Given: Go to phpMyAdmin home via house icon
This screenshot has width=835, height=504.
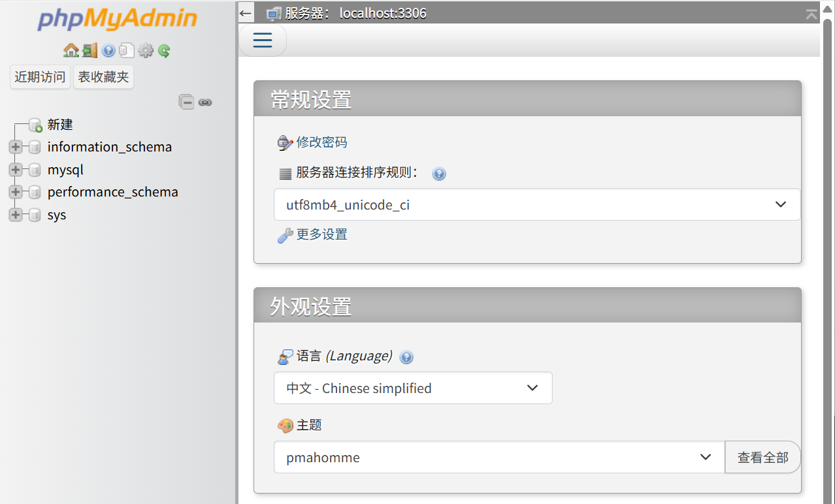Looking at the screenshot, I should pos(71,50).
